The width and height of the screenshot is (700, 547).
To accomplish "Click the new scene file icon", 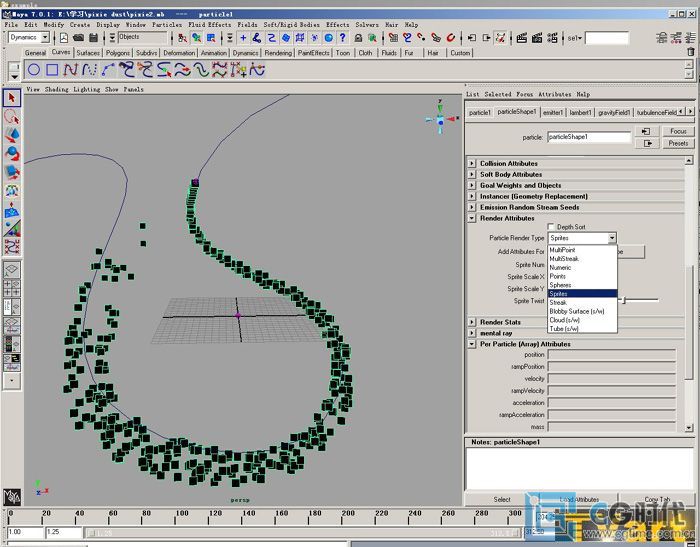I will click(64, 38).
